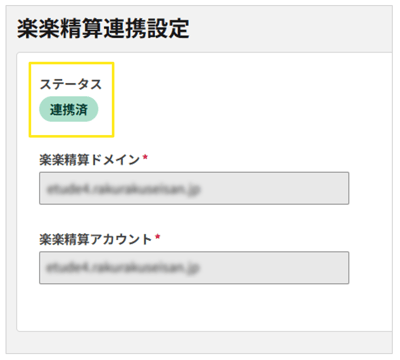Click the green 連携済 status badge
Image resolution: width=400 pixels, height=360 pixels.
[69, 109]
